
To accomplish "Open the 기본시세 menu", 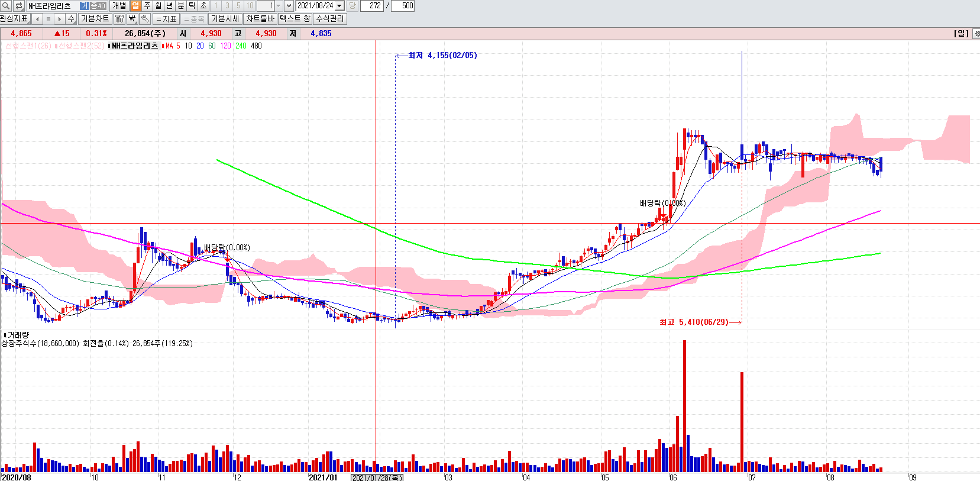I will point(225,19).
